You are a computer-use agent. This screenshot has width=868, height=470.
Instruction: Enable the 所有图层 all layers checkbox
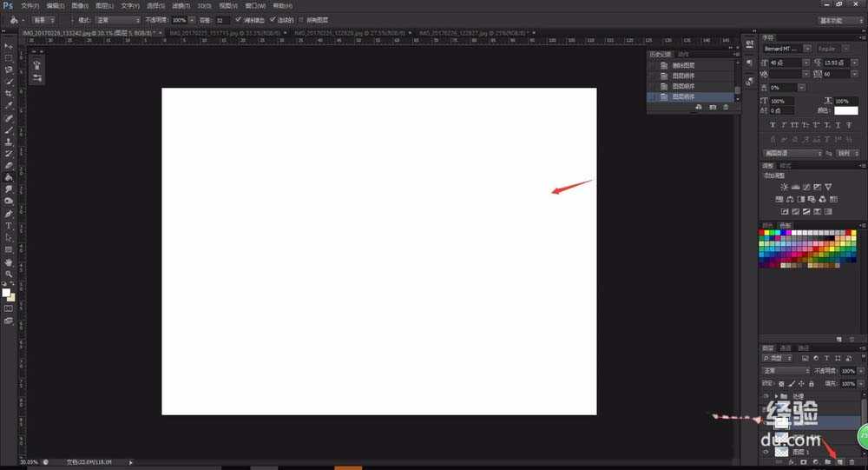tap(301, 19)
